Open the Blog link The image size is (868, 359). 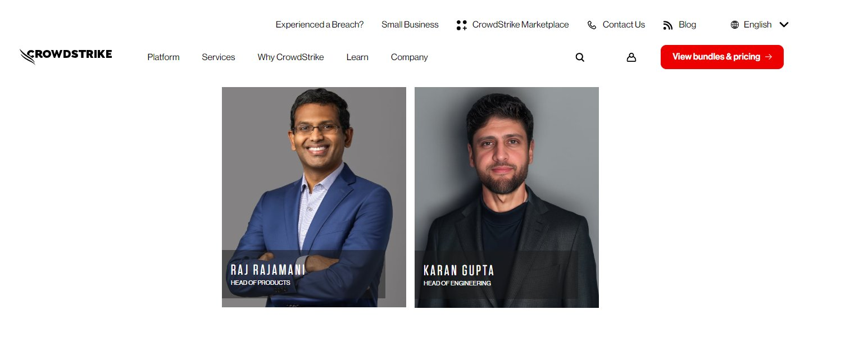(687, 25)
